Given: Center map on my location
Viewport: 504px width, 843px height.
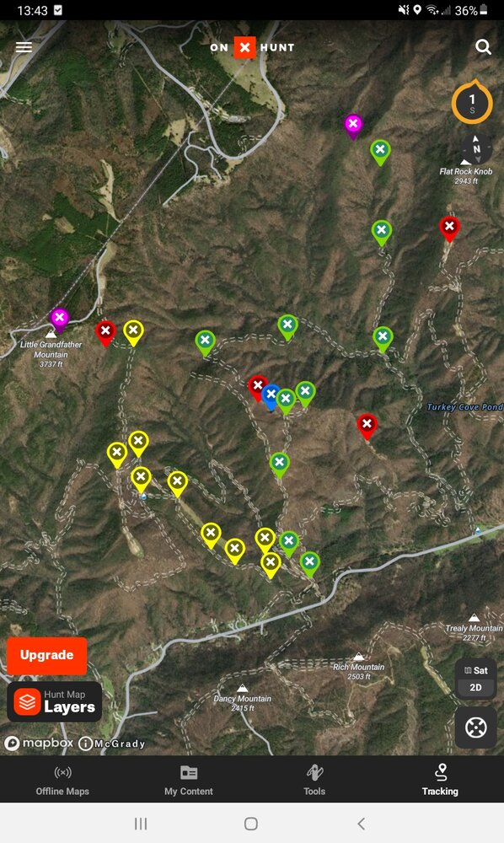Looking at the screenshot, I should click(x=475, y=728).
